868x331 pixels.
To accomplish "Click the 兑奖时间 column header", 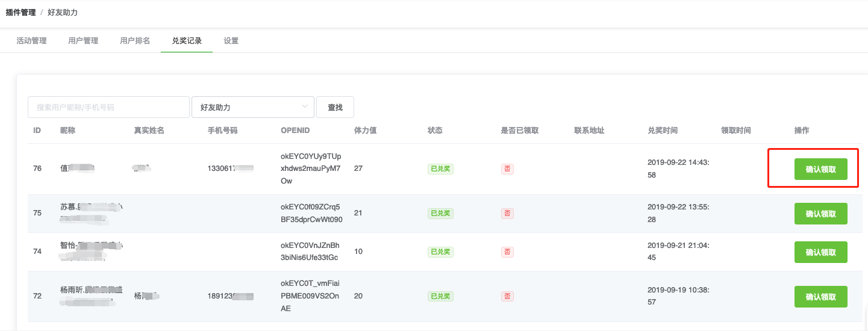I will point(663,131).
